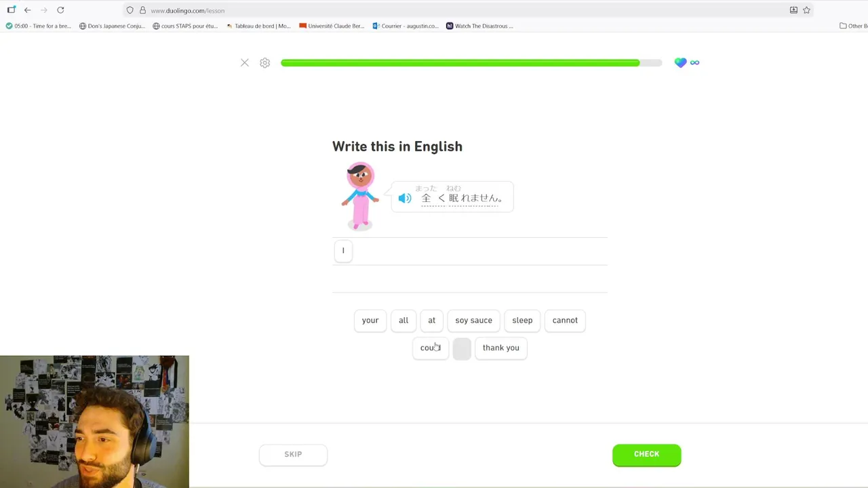The image size is (868, 488).
Task: Go back with browser back arrow
Action: pyautogui.click(x=27, y=10)
